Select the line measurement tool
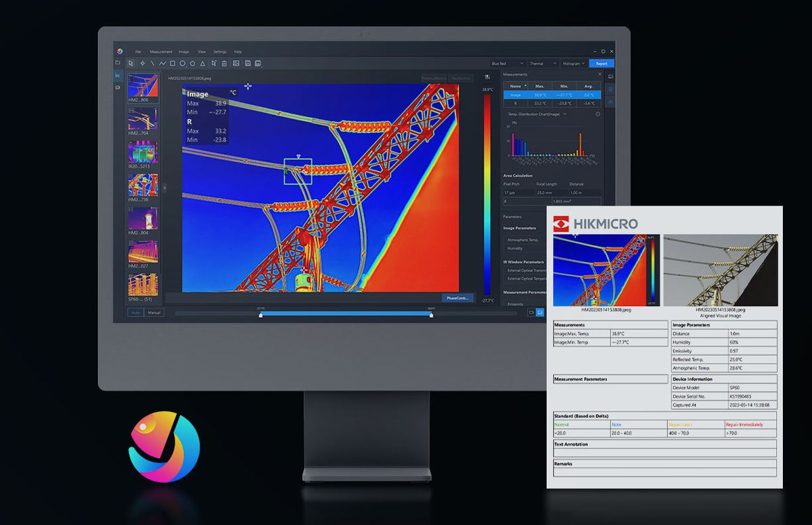Screen dimensions: 812x525 (x=152, y=64)
